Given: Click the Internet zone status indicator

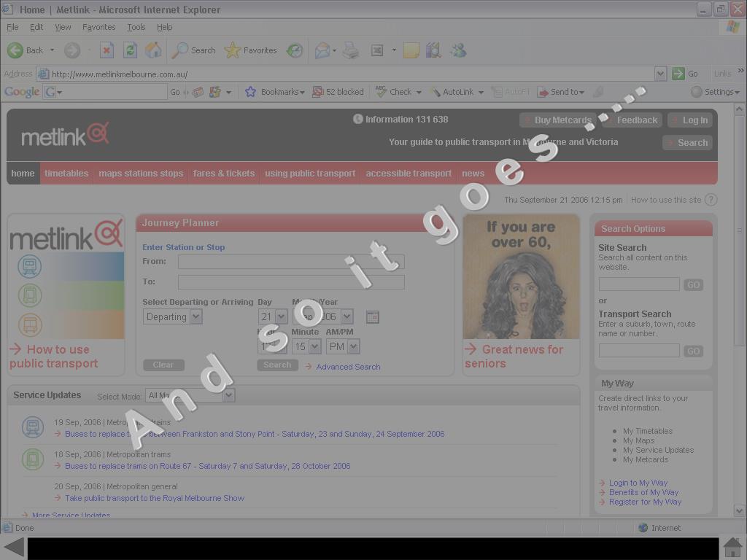Looking at the screenshot, I should [x=659, y=528].
